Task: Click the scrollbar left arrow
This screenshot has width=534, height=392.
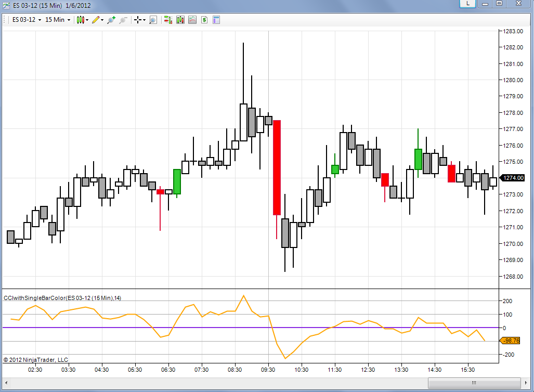Action: click(x=6, y=383)
